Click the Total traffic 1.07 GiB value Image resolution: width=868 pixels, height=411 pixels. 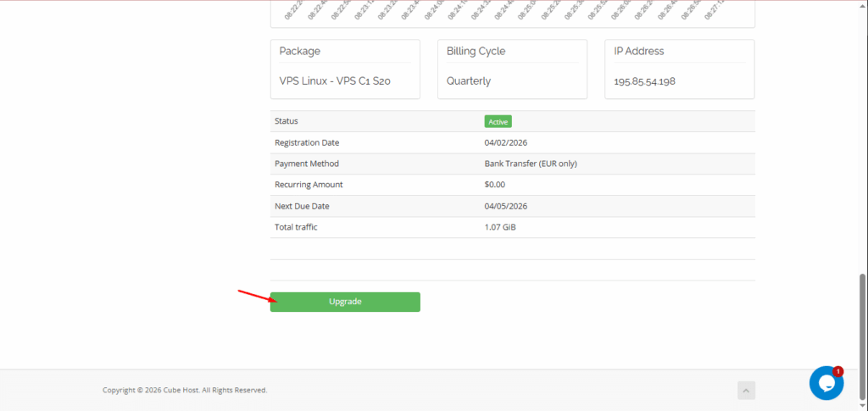(500, 227)
